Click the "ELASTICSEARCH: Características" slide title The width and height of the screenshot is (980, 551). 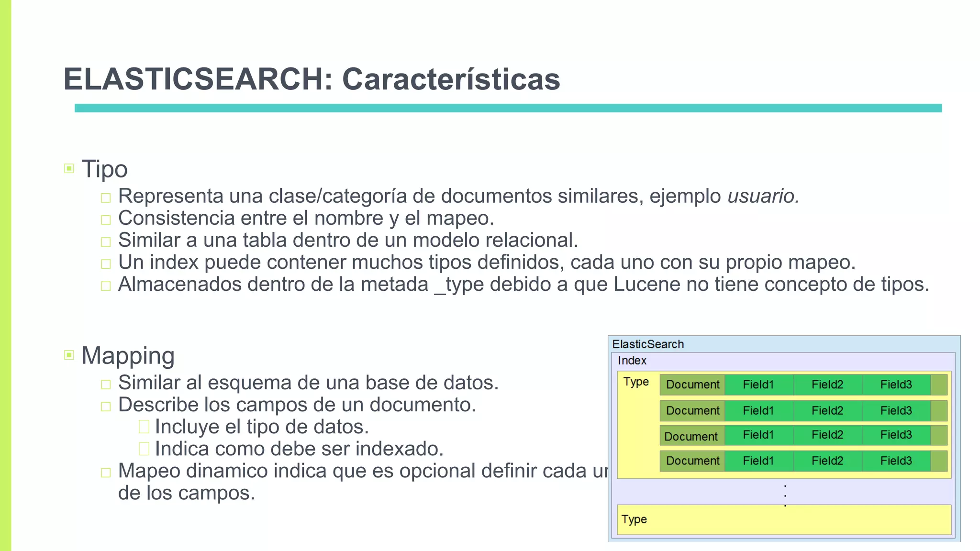point(312,79)
